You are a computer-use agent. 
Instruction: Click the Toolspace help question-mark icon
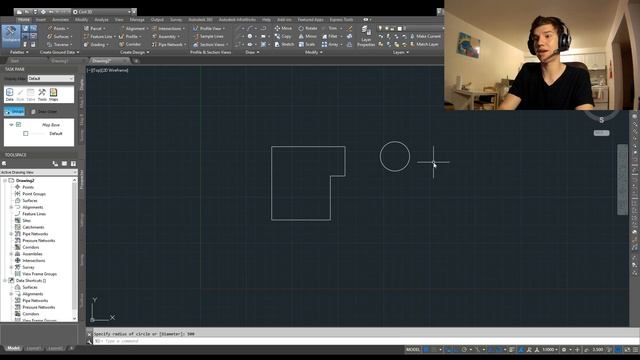tap(73, 164)
